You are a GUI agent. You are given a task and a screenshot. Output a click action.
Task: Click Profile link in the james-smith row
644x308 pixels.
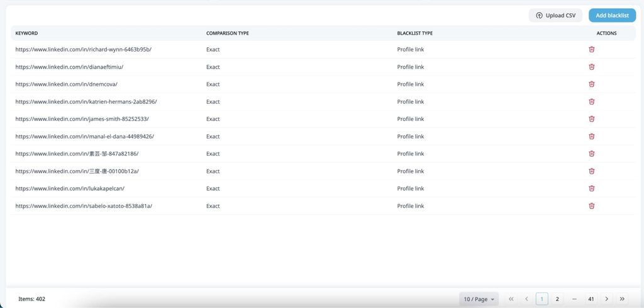tap(410, 119)
